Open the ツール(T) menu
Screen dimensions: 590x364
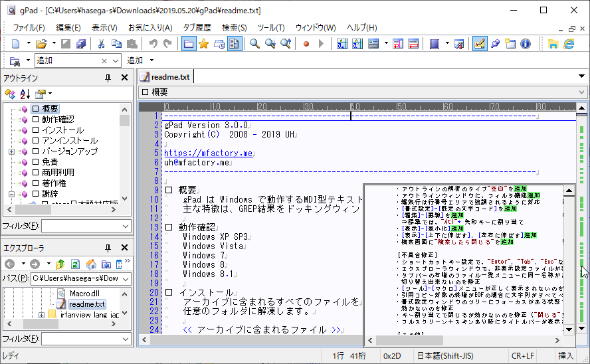[x=271, y=27]
